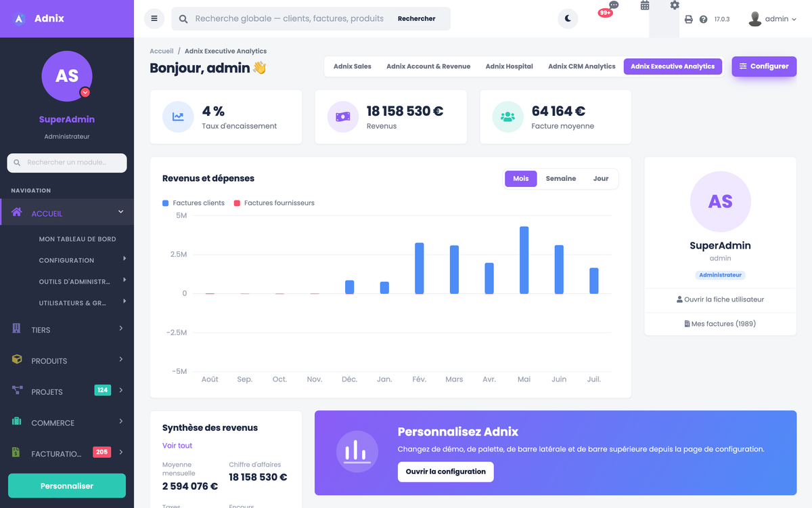Select the Semaine period toggle
Image resolution: width=812 pixels, height=508 pixels.
pos(561,179)
